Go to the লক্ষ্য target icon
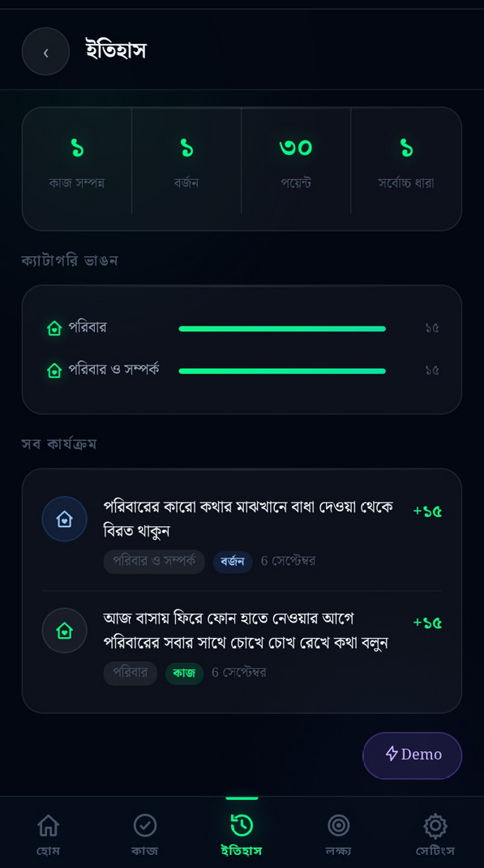This screenshot has height=868, width=484. pos(338,825)
